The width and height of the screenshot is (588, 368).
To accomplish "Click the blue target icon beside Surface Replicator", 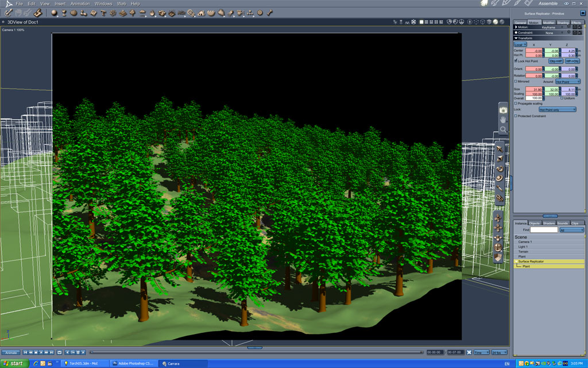I will (x=583, y=13).
